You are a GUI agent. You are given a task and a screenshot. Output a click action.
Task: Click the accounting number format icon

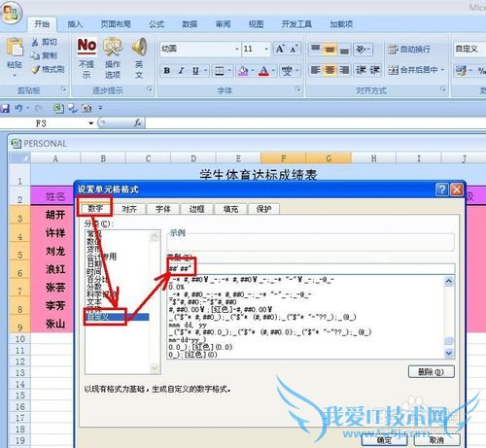(461, 70)
